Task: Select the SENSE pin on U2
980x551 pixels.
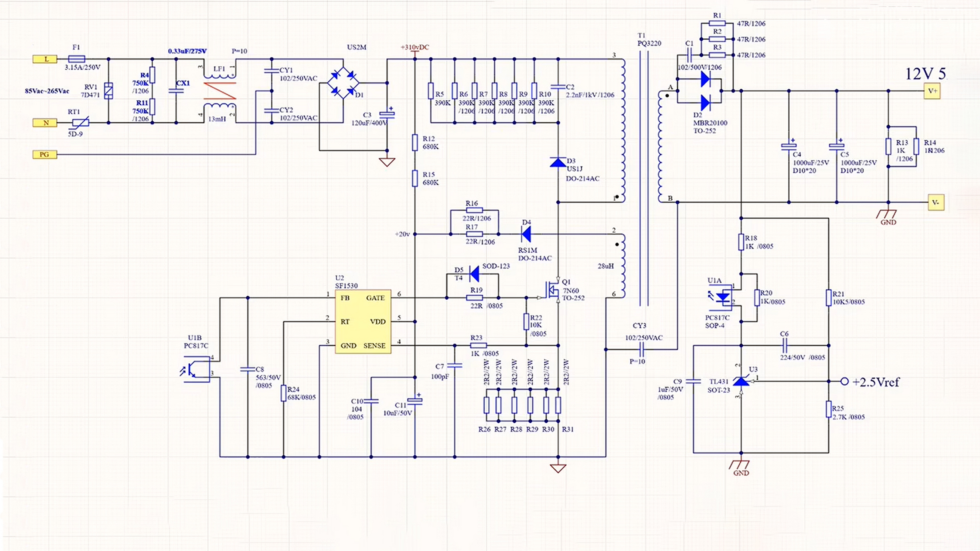Action: pos(375,346)
